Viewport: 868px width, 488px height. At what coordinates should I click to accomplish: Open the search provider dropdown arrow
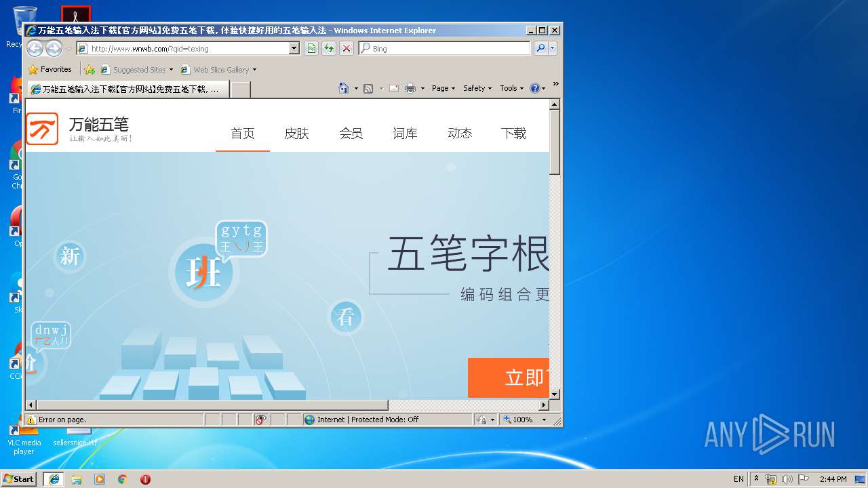tap(553, 48)
